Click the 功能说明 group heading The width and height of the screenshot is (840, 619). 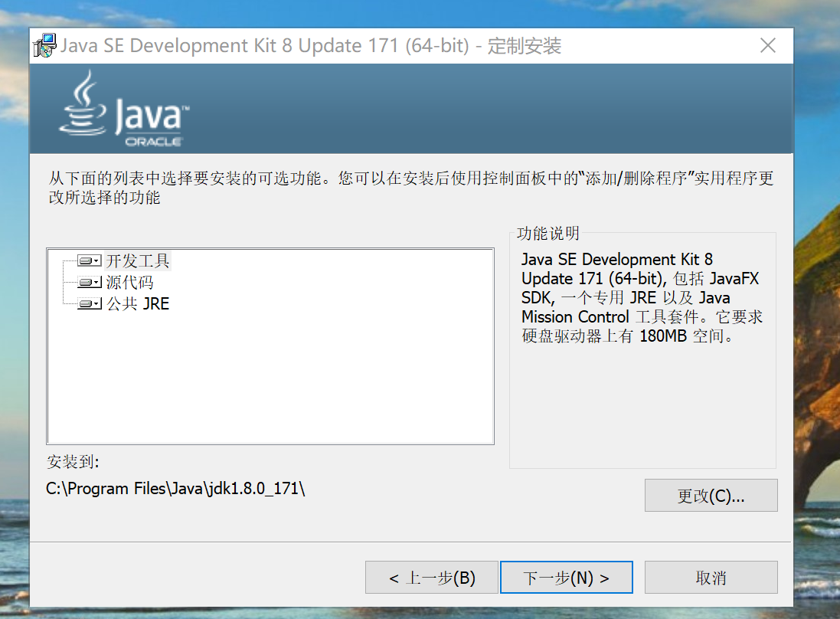point(547,233)
